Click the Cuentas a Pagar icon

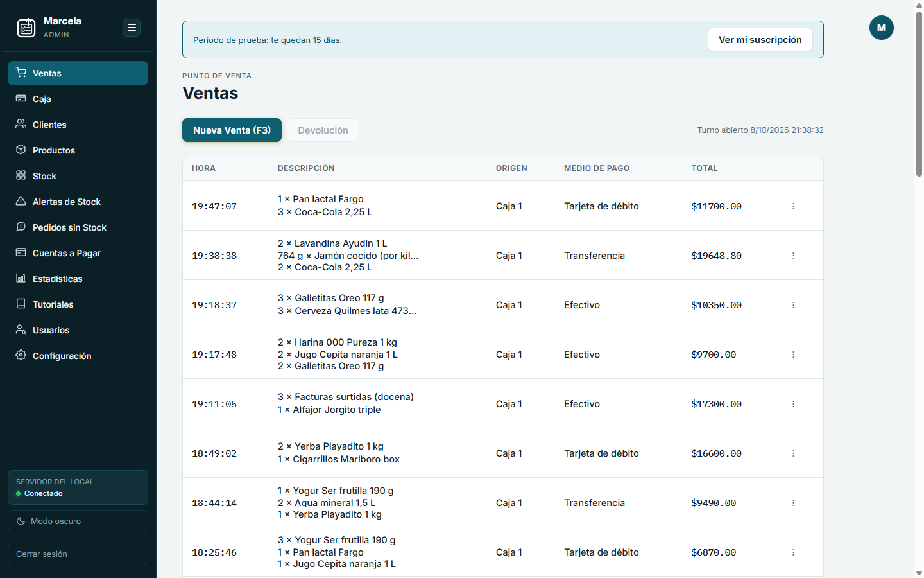pyautogui.click(x=21, y=252)
